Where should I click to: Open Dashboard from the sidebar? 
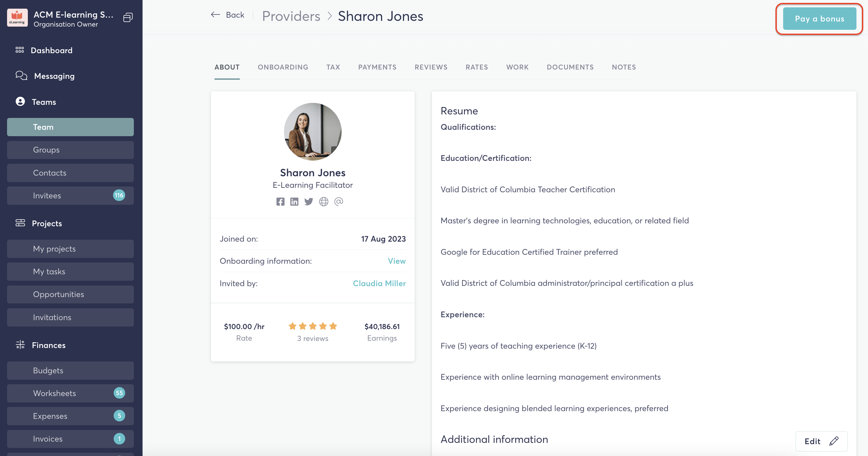pyautogui.click(x=52, y=50)
